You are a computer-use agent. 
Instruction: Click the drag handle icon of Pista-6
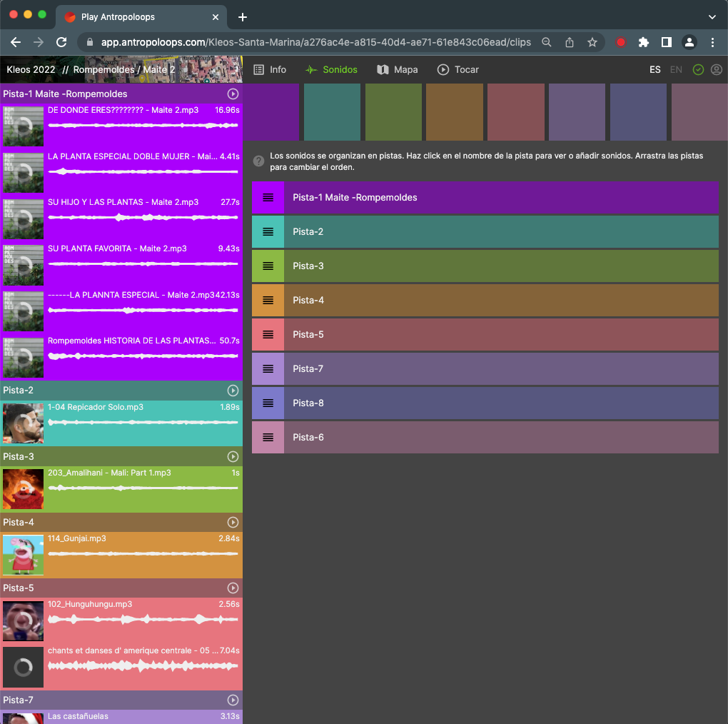(x=268, y=438)
